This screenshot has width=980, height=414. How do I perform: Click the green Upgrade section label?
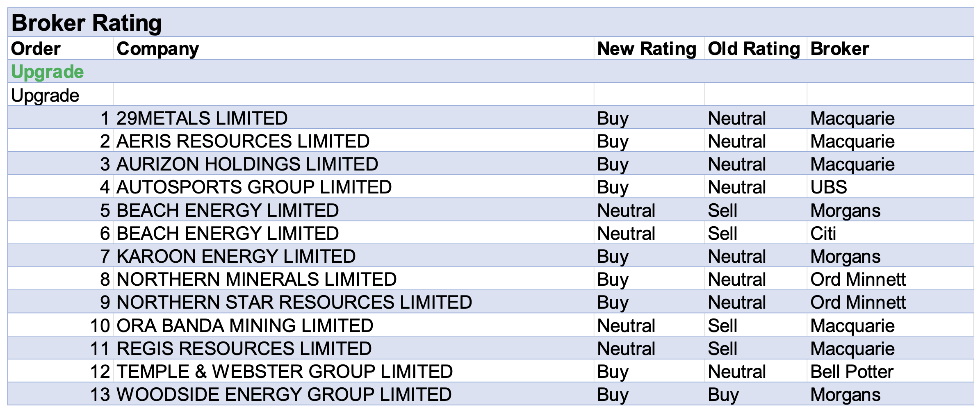tap(47, 72)
